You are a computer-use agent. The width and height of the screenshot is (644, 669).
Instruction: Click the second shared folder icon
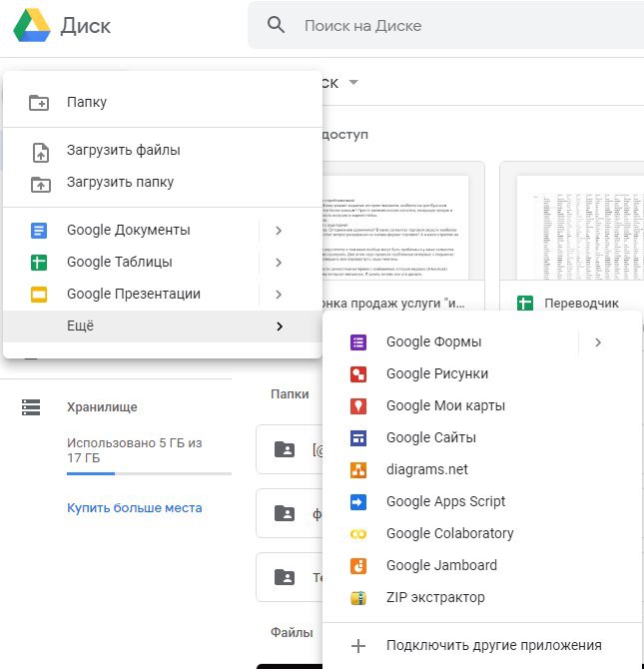click(285, 513)
